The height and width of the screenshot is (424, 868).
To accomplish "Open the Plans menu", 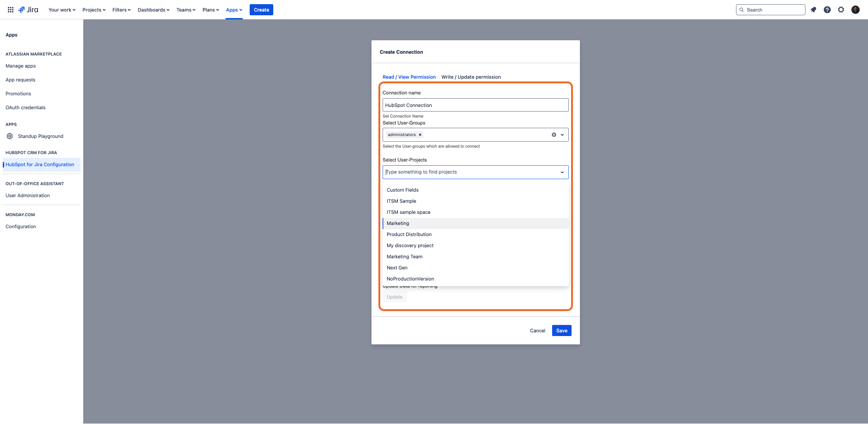I will pyautogui.click(x=211, y=10).
